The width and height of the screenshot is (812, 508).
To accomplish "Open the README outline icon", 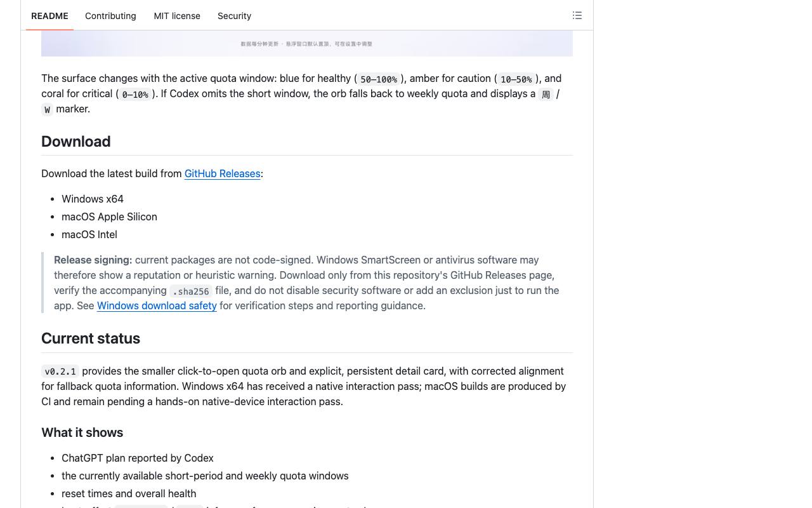I will pyautogui.click(x=577, y=15).
